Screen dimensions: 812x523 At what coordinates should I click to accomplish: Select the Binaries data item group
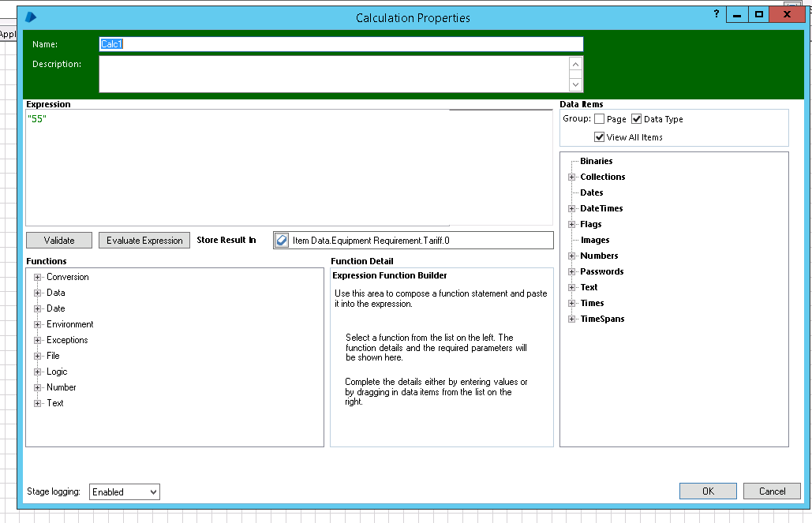pos(596,161)
